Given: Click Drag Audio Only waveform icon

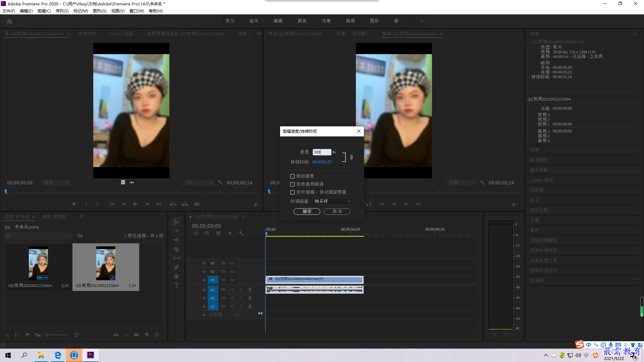Looking at the screenshot, I should (132, 182).
